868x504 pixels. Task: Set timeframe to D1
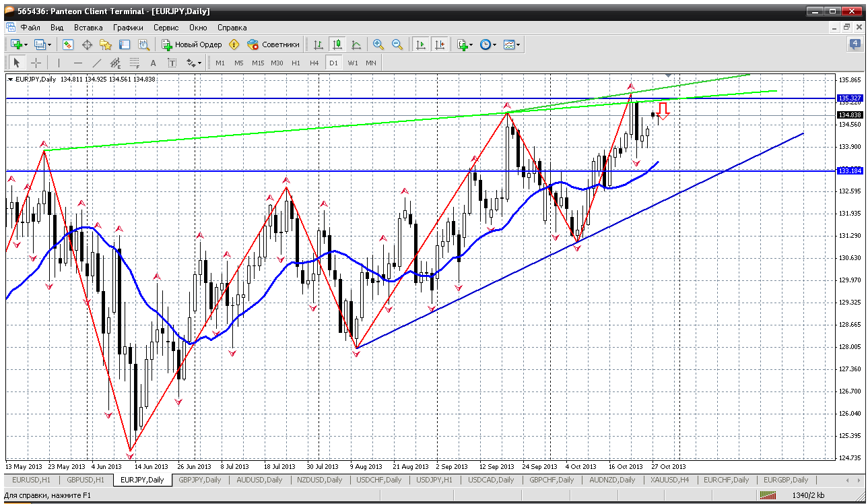point(333,63)
